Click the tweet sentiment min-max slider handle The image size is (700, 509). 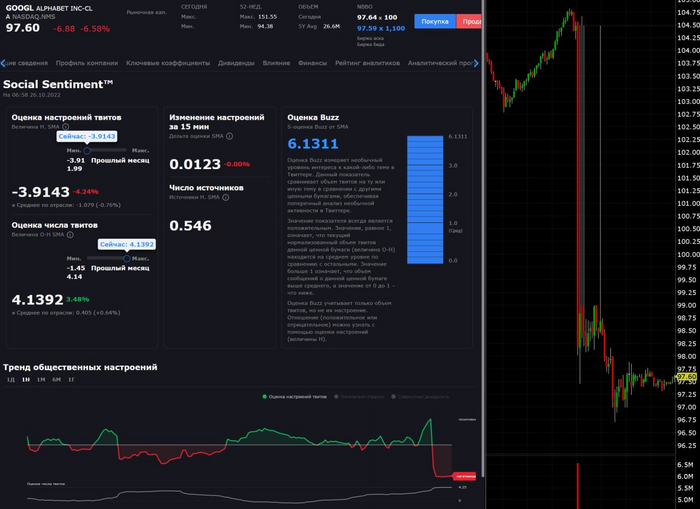[x=88, y=149]
